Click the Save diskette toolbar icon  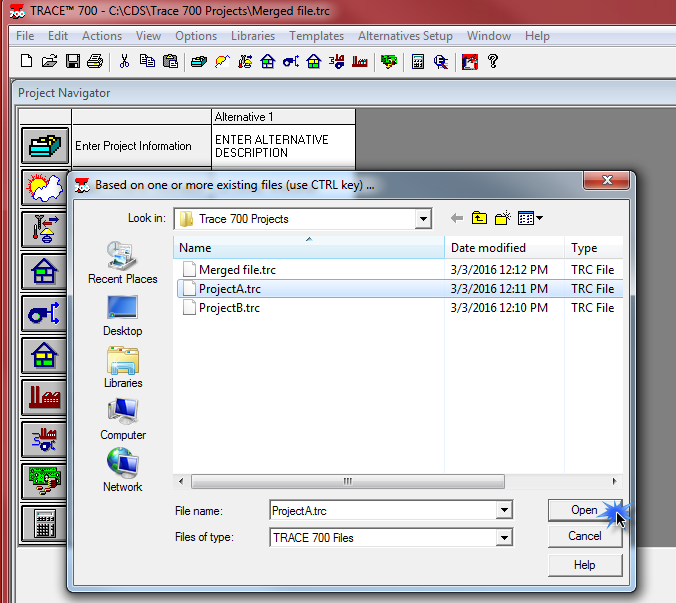coord(72,61)
